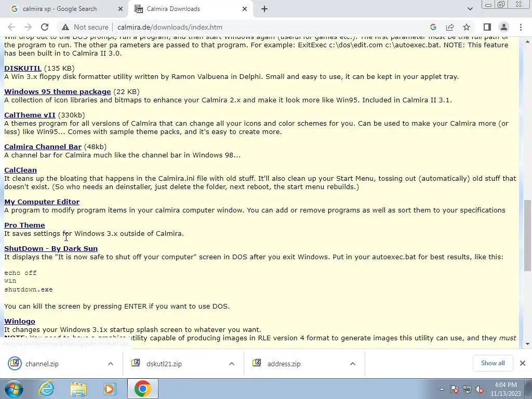532x399 pixels.
Task: Open the DISKUTIL download link
Action: pos(23,68)
